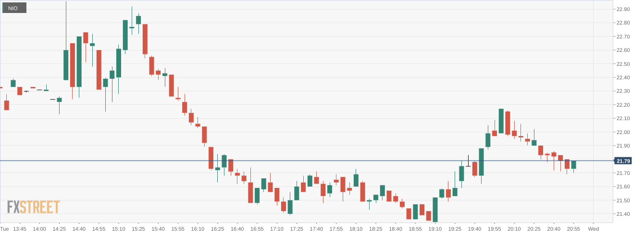Click the 18:10 time axis label
The width and height of the screenshot is (644, 235).
click(x=356, y=229)
